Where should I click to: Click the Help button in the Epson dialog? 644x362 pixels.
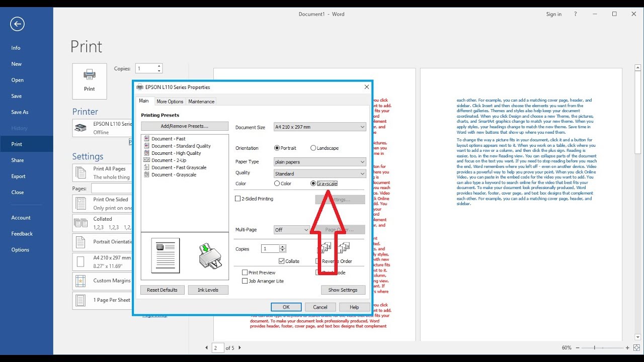point(354,307)
